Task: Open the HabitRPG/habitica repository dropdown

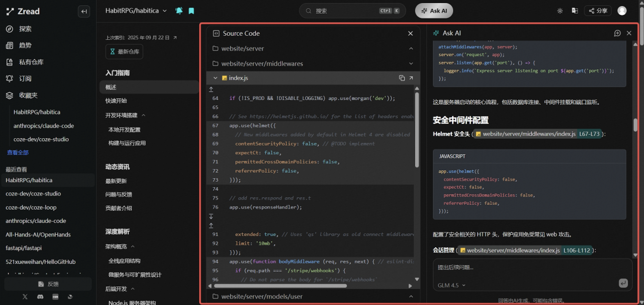Action: pos(136,11)
